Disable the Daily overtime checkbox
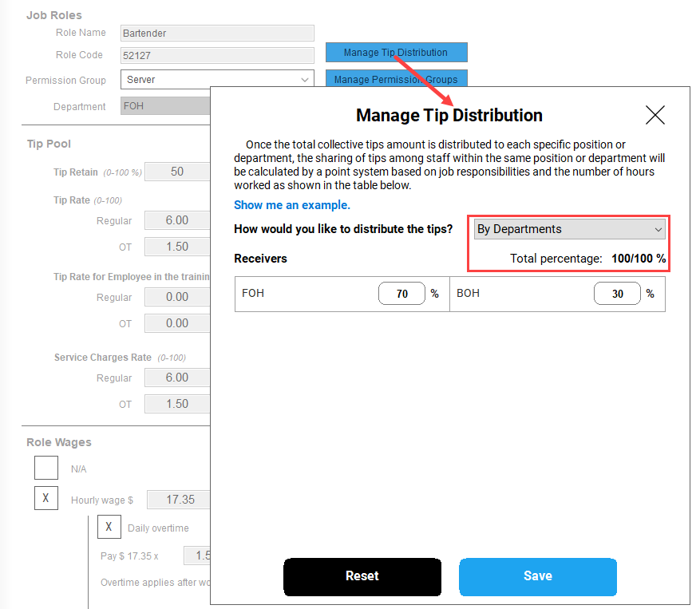This screenshot has width=700, height=609. pyautogui.click(x=109, y=527)
